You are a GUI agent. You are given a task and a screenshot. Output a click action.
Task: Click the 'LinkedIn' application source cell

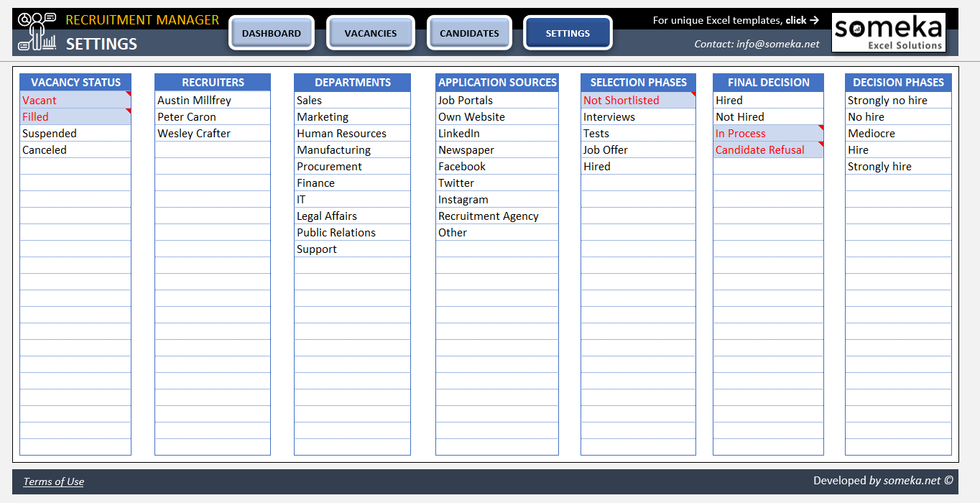pyautogui.click(x=496, y=134)
